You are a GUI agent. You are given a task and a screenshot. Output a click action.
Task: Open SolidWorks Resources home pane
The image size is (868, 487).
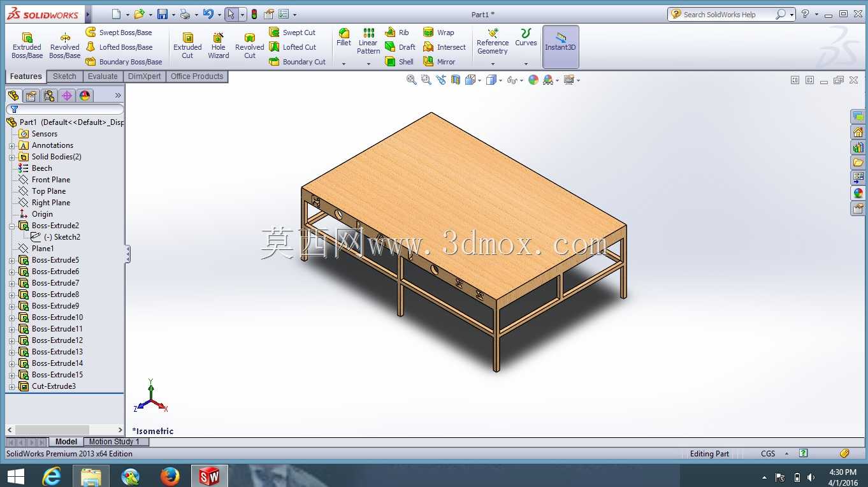[858, 132]
